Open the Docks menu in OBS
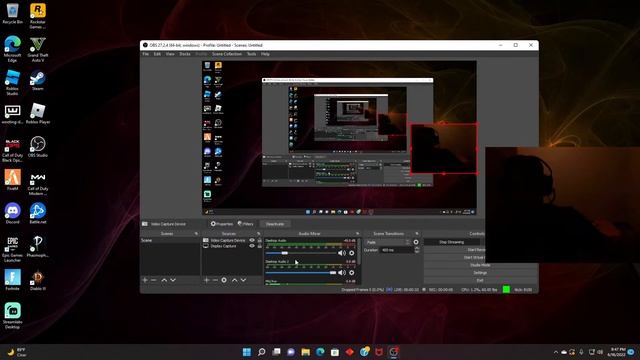The width and height of the screenshot is (640, 360). [x=185, y=54]
